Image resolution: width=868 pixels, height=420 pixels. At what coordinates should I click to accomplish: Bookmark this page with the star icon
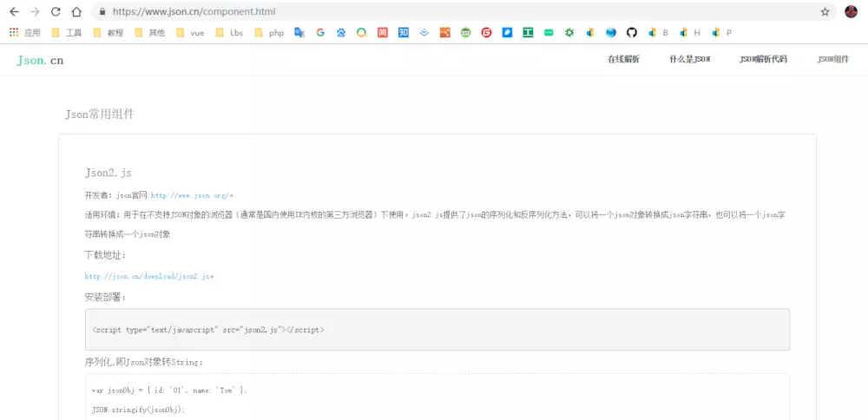[825, 11]
